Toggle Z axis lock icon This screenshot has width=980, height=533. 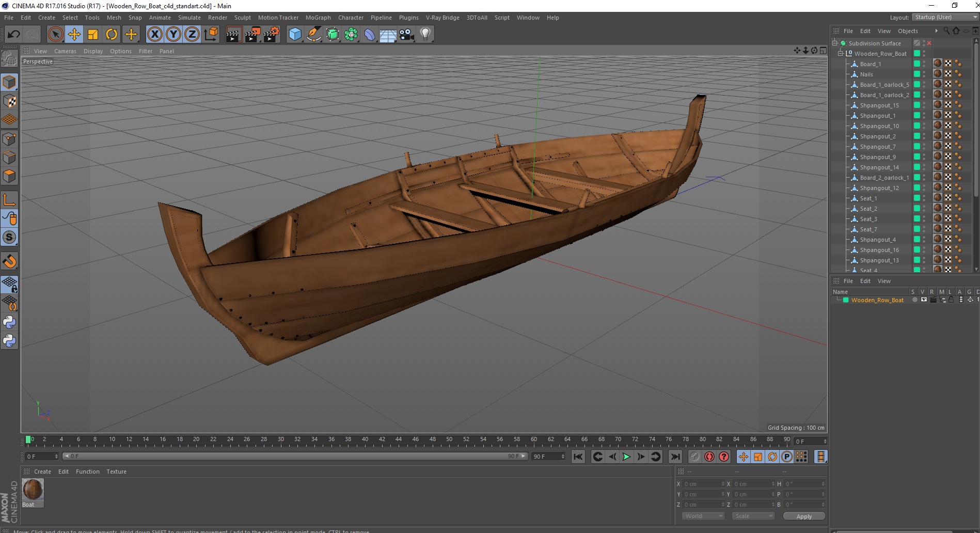tap(192, 35)
